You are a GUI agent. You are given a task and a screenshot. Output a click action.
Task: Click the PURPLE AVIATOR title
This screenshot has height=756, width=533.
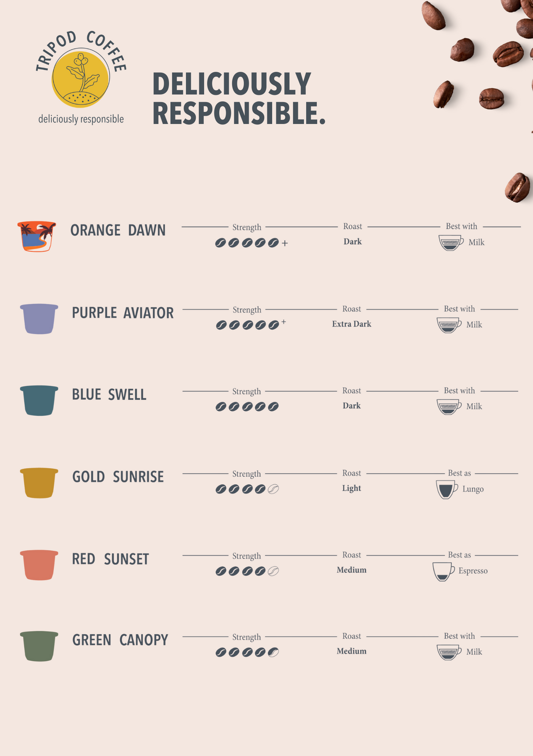coord(123,313)
